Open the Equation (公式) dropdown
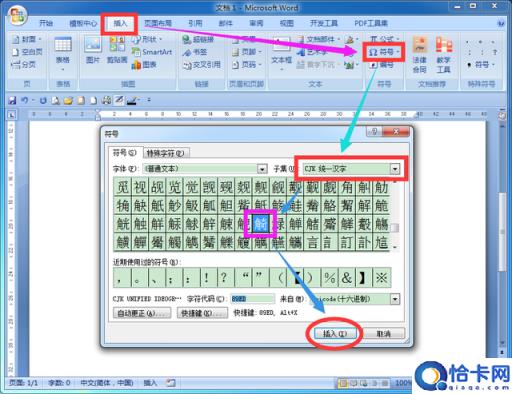This screenshot has width=512, height=394. (384, 39)
